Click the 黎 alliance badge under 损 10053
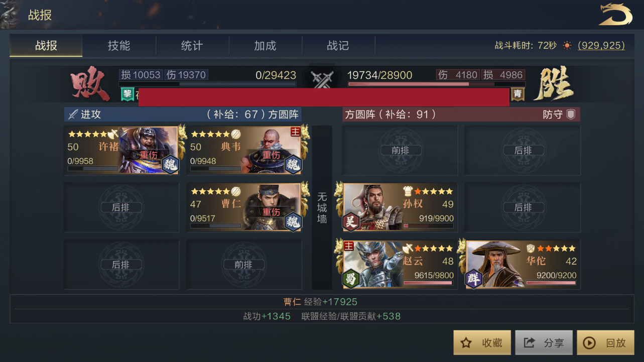Viewport: 644px width, 362px height. pos(127,94)
